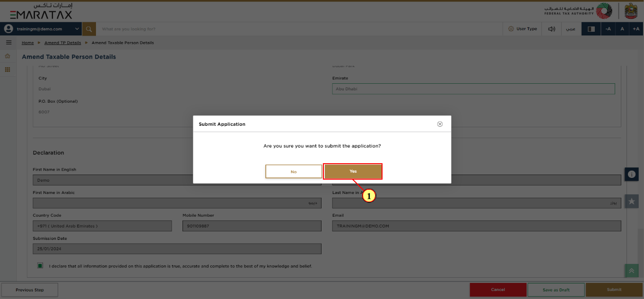The height and width of the screenshot is (299, 644).
Task: Click the City value Dubai
Action: [44, 89]
